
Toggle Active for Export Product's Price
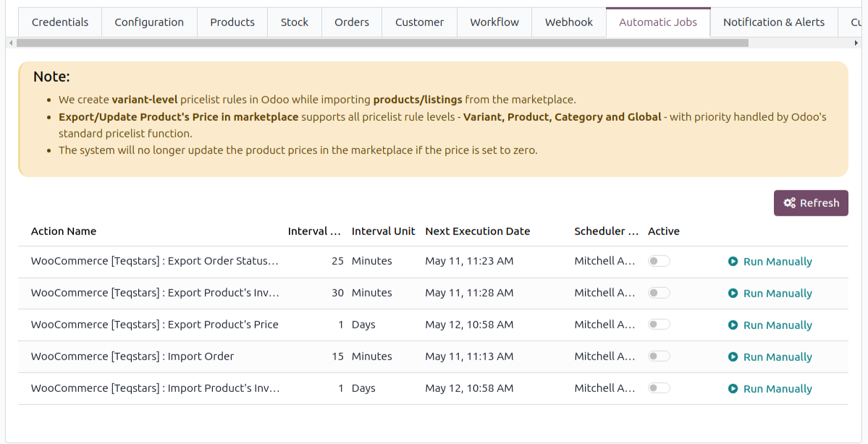click(659, 325)
